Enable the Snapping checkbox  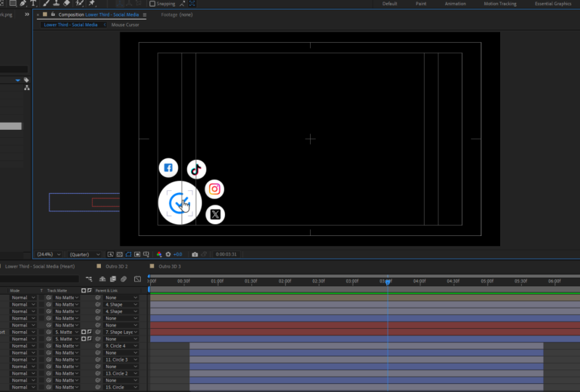tap(152, 4)
